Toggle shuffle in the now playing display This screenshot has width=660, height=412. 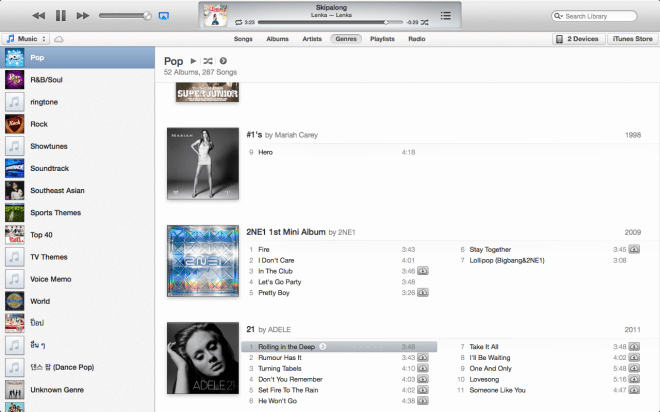pos(426,21)
